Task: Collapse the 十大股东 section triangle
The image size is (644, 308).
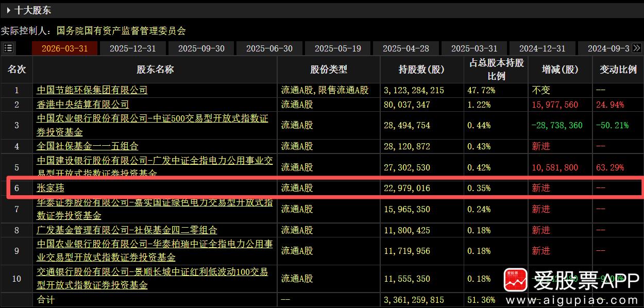Action: click(9, 10)
